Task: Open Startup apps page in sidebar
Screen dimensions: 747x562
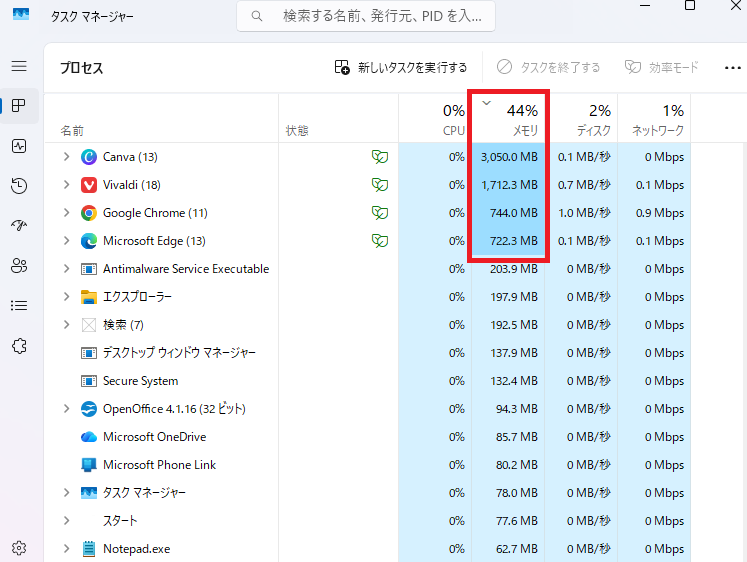Action: pos(19,226)
